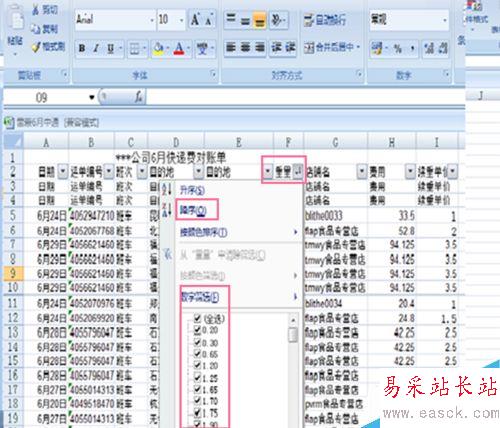Set middle vertical alignment
The height and width of the screenshot is (428, 500).
tap(245, 20)
